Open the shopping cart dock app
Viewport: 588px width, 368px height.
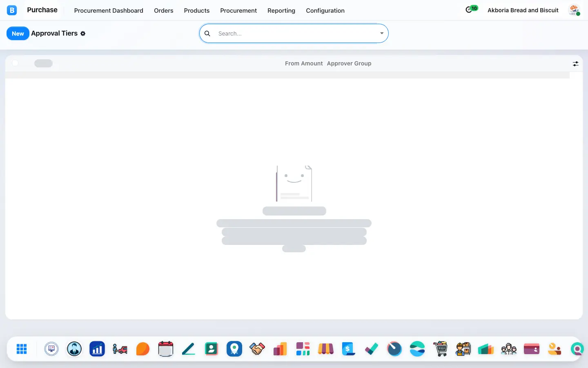coord(440,349)
